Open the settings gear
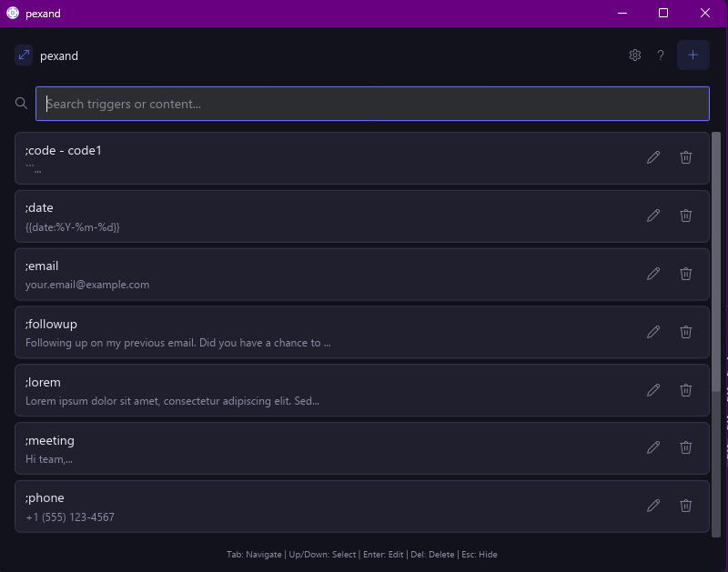Image resolution: width=728 pixels, height=572 pixels. coord(634,55)
